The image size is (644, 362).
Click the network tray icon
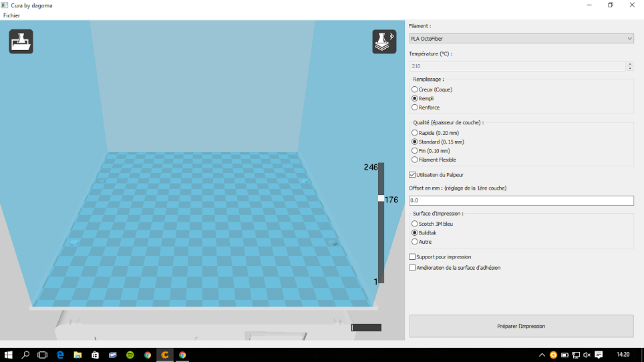pyautogui.click(x=576, y=355)
